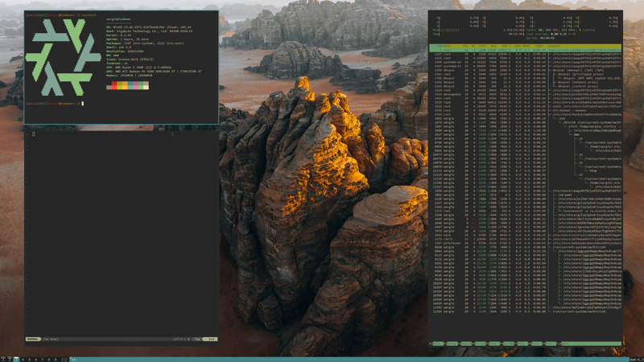The height and width of the screenshot is (362, 644).
Task: Click the CPU% column header in htop
Action: [x=513, y=46]
